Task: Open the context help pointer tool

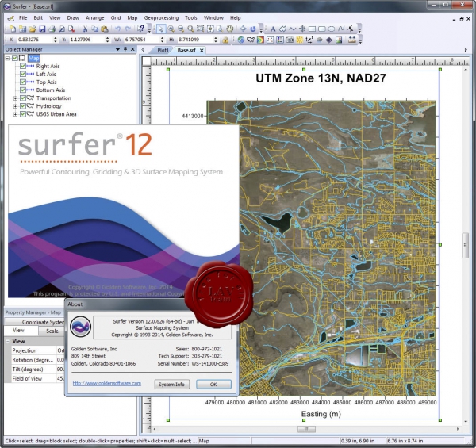Action: coord(141,29)
